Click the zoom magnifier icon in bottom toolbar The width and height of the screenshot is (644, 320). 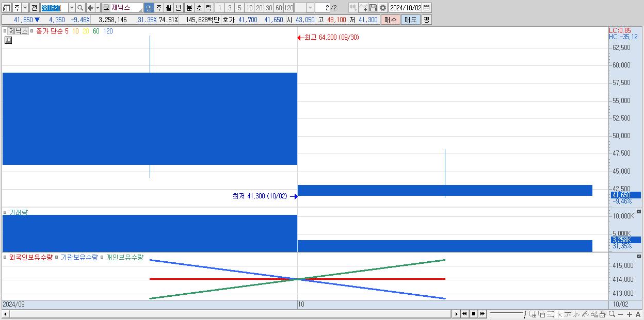612,314
